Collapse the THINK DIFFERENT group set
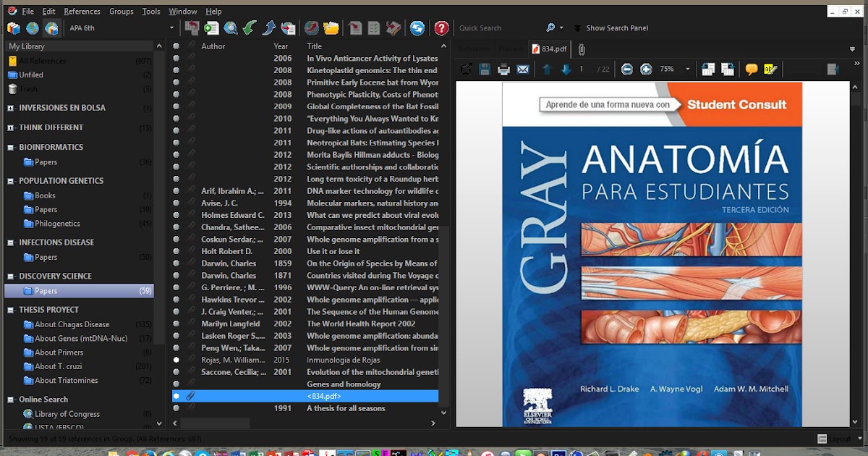The width and height of the screenshot is (868, 456). pyautogui.click(x=11, y=127)
